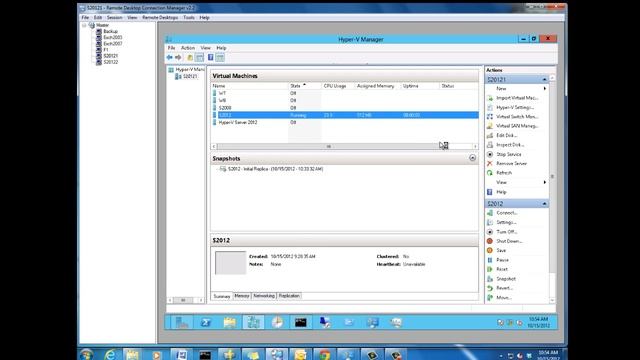640x360 pixels.
Task: Open View menu in Hyper-V Manager
Action: (205, 48)
